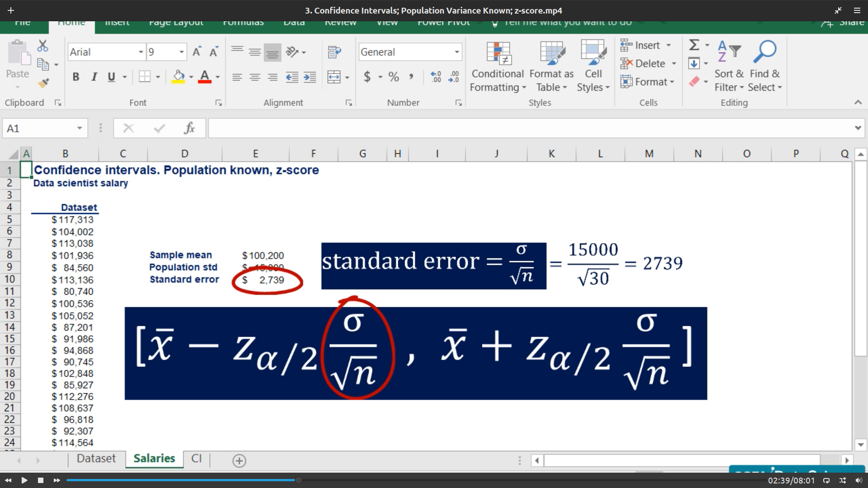Switch to the CI sheet tab

point(196,458)
